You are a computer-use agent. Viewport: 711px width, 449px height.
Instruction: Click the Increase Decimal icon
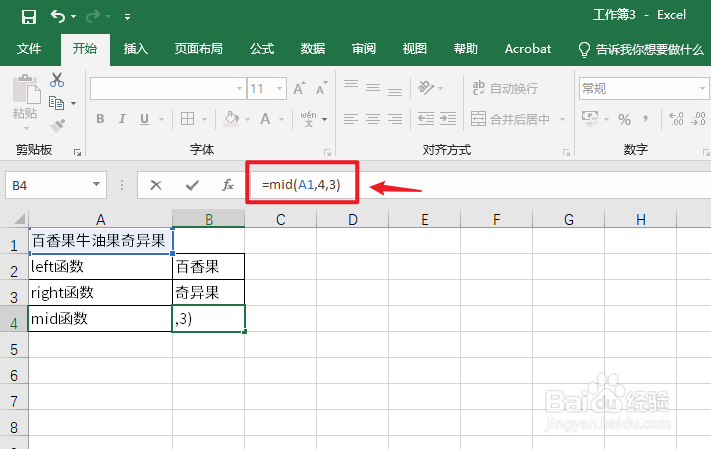pos(677,119)
